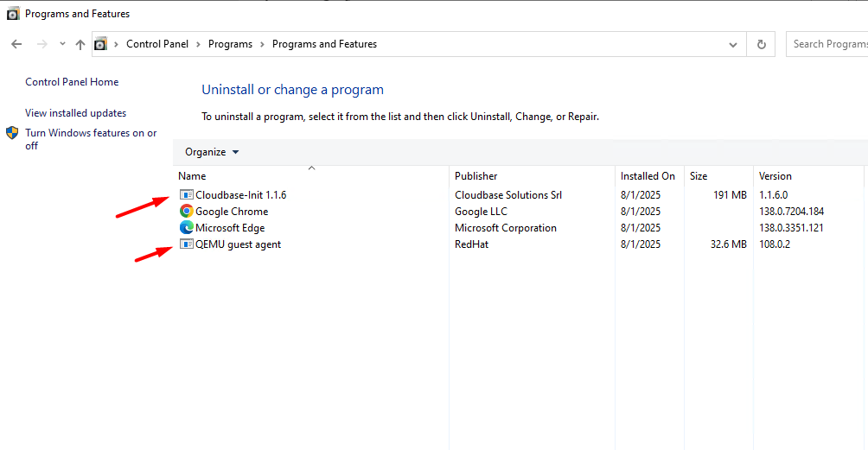Sort list by Name column header
Screen dimensions: 868x450
192,176
